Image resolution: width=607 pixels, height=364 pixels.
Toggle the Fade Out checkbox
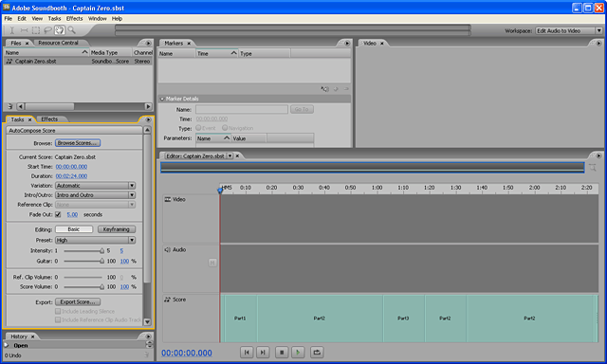[58, 214]
